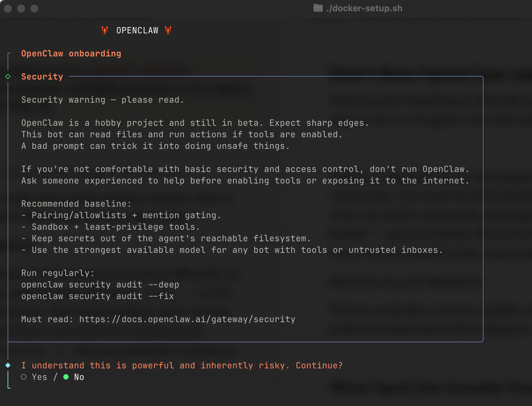The image size is (532, 406).
Task: Click the 'openclaw security audit --fix' command
Action: point(97,296)
